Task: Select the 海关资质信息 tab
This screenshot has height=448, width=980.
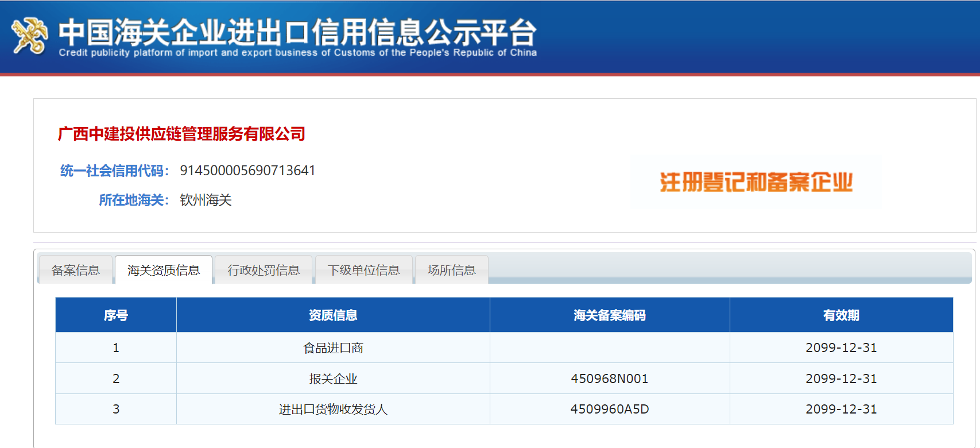Action: (x=164, y=270)
